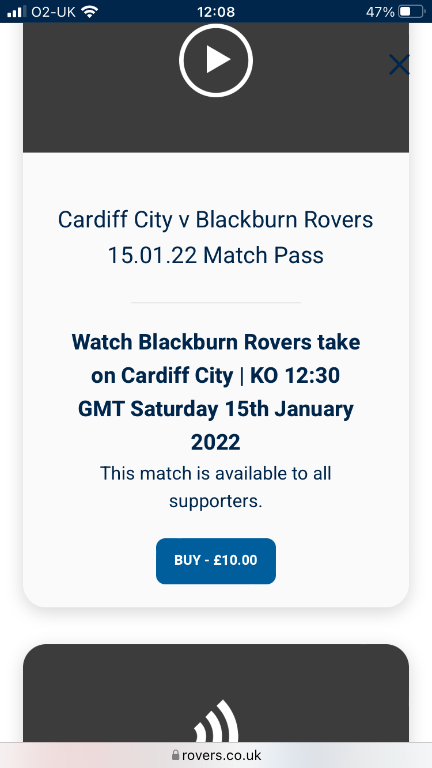The width and height of the screenshot is (432, 768).
Task: Tap the divider line under match title
Action: [216, 303]
